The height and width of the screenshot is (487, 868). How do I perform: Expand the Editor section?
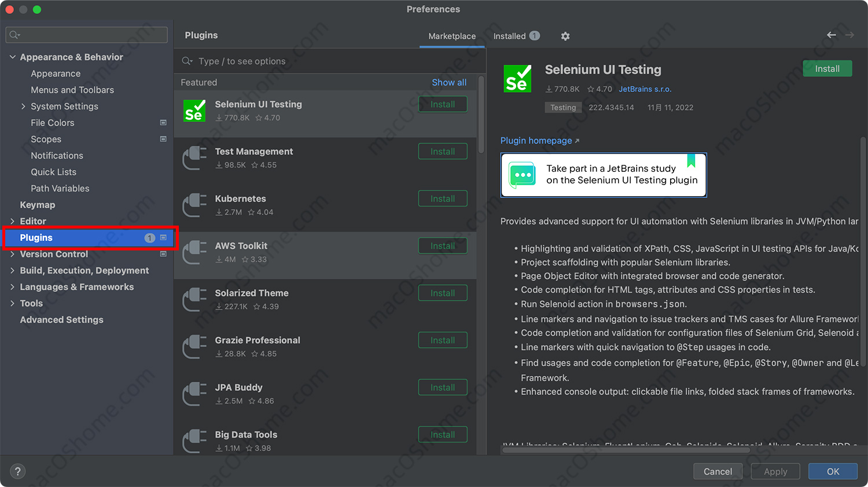point(12,221)
